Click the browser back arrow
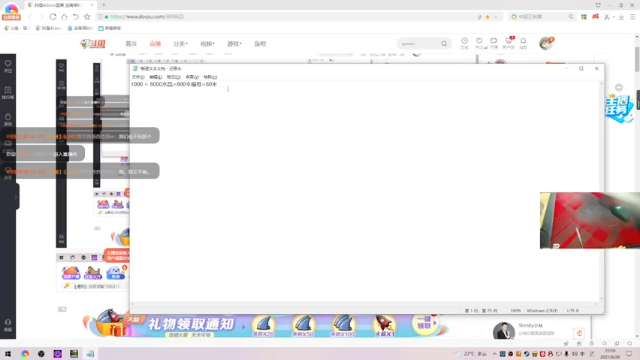Screen dimensions: 640x360 (30, 17)
